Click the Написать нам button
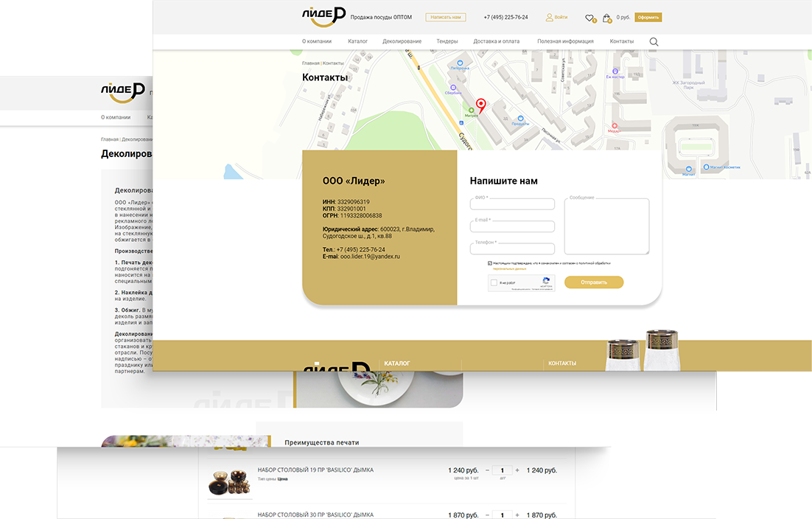 (445, 17)
